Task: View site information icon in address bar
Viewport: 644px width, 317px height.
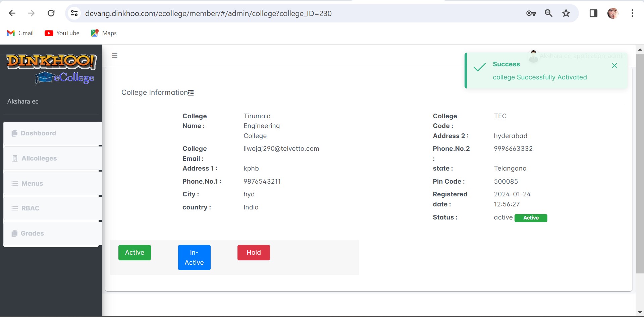Action: pyautogui.click(x=74, y=13)
